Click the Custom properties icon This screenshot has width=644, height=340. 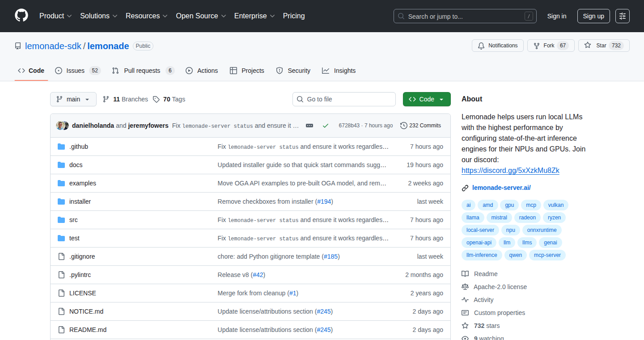(465, 313)
